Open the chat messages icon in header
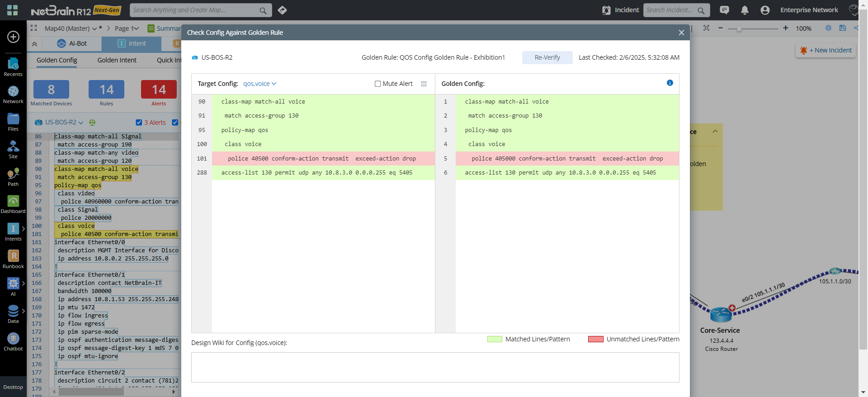The image size is (868, 397). 724,10
